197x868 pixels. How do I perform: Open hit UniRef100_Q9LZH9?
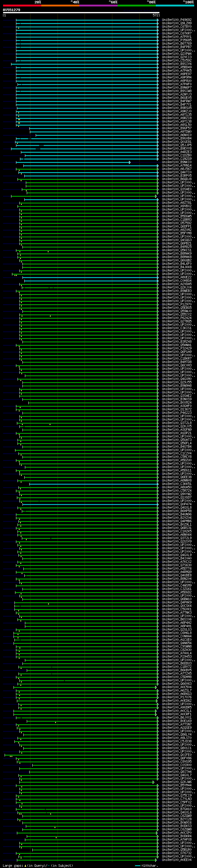click(177, 23)
